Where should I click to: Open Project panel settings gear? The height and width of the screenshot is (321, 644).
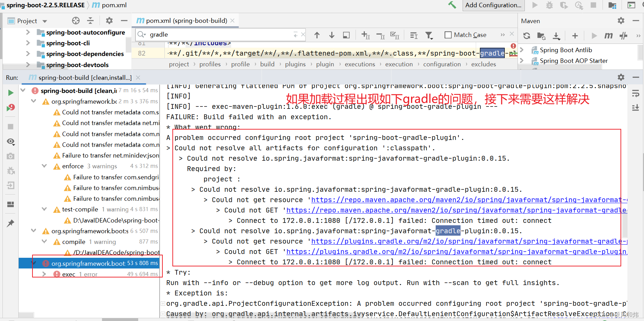[x=109, y=21]
